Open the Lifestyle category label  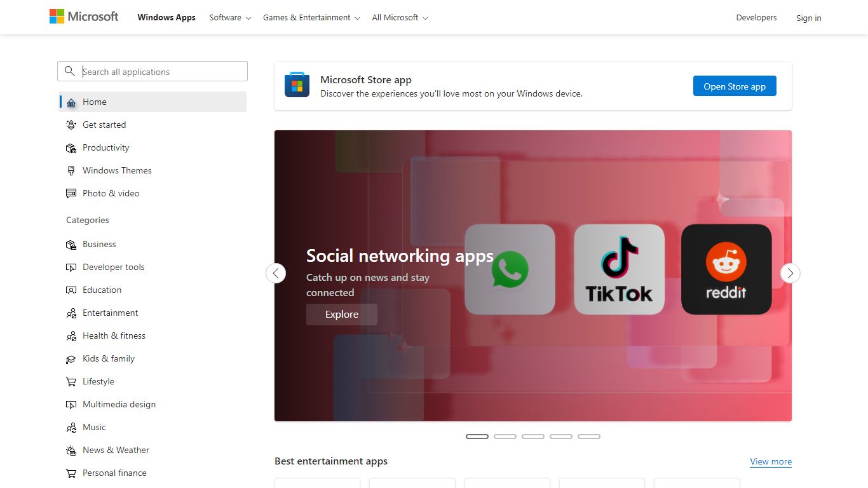pyautogui.click(x=98, y=381)
